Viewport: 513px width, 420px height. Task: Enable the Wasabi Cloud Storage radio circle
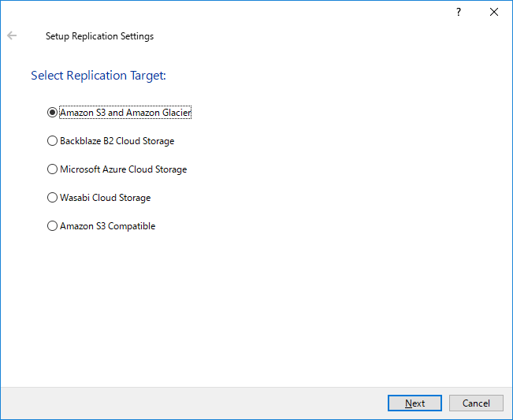pyautogui.click(x=52, y=198)
